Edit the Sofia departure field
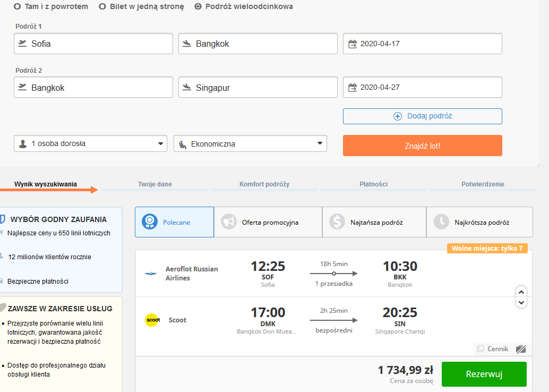The image size is (549, 392). tap(93, 44)
